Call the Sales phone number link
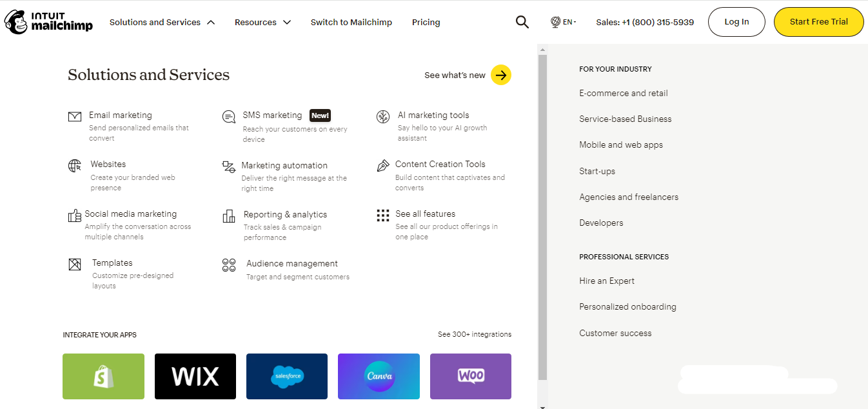 (645, 22)
